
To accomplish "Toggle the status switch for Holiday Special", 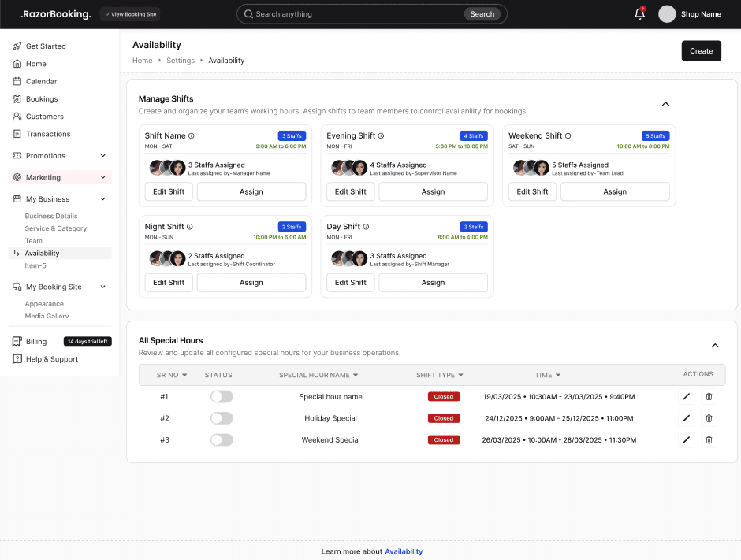I will click(222, 418).
